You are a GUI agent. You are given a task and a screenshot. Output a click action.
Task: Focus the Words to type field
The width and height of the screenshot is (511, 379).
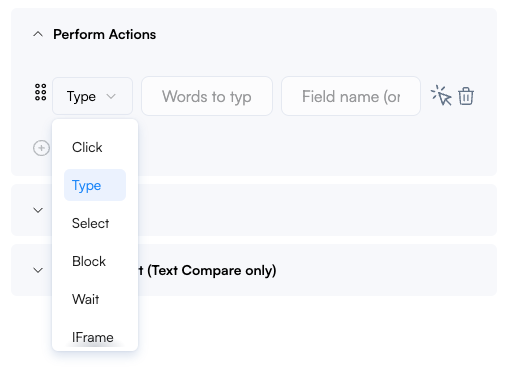pos(207,96)
